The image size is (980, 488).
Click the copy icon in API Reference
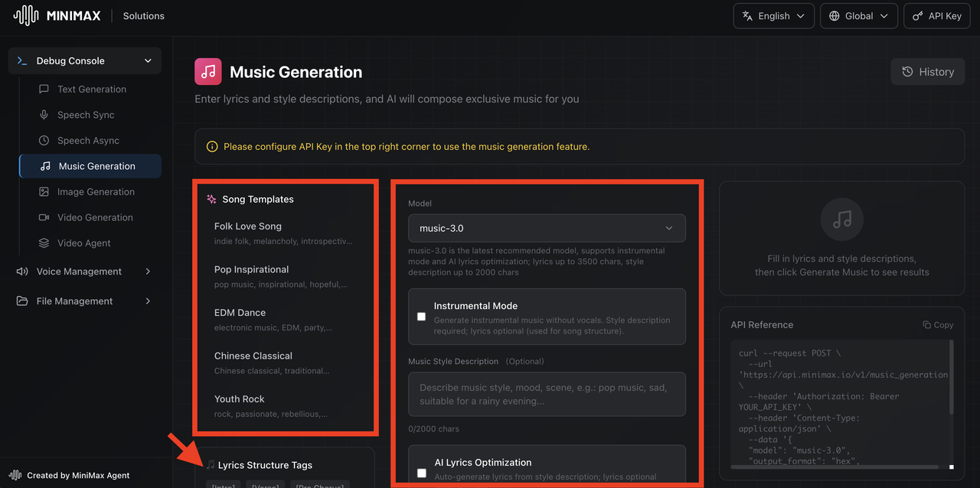[926, 325]
